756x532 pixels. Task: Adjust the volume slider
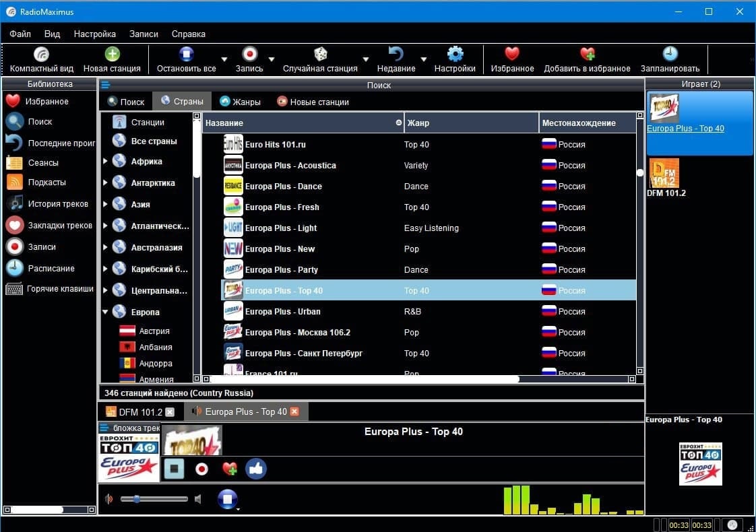pyautogui.click(x=154, y=499)
